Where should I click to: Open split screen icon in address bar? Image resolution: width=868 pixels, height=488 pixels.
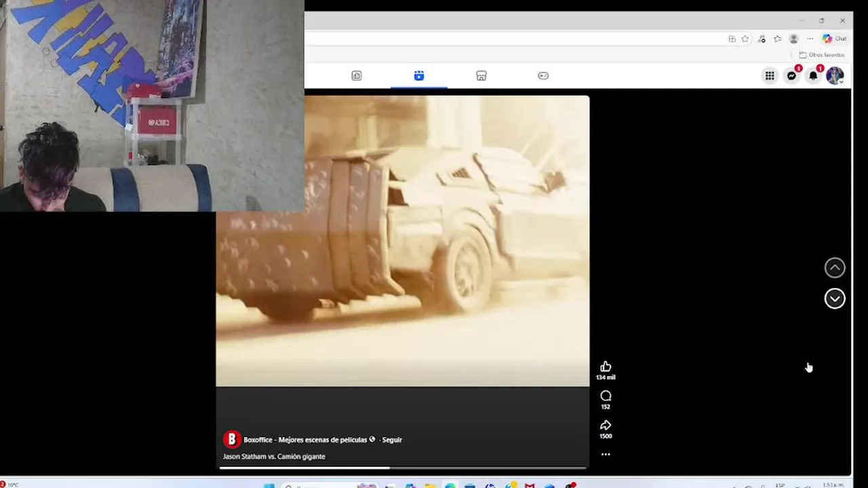click(x=732, y=39)
